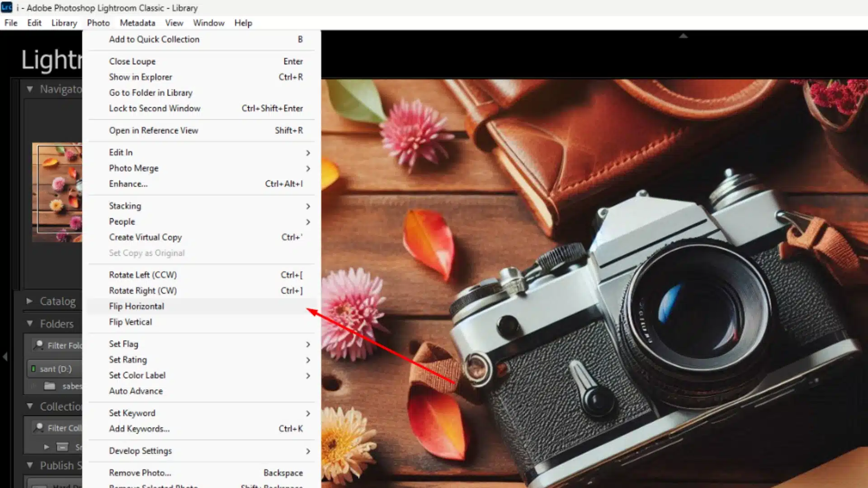Select Rotate Left (CCW) option
The width and height of the screenshot is (868, 488).
(142, 275)
